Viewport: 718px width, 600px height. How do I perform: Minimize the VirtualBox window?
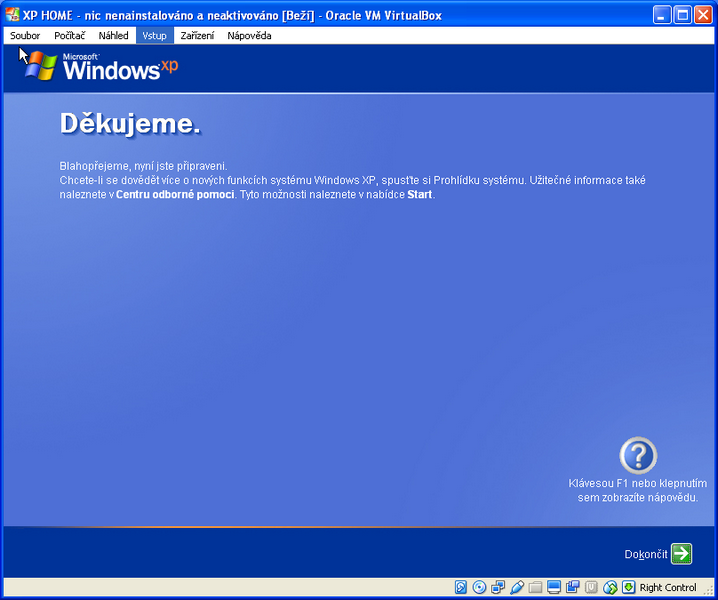click(x=661, y=15)
